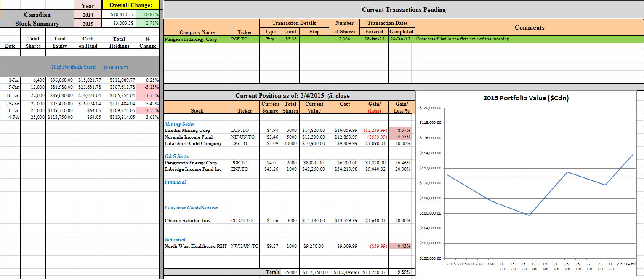Click the 5.42% change cell
This screenshot has height=279, width=644.
coord(148,103)
